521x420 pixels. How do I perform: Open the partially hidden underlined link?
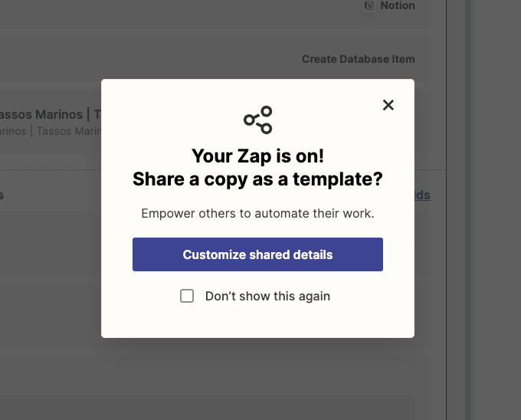click(422, 195)
